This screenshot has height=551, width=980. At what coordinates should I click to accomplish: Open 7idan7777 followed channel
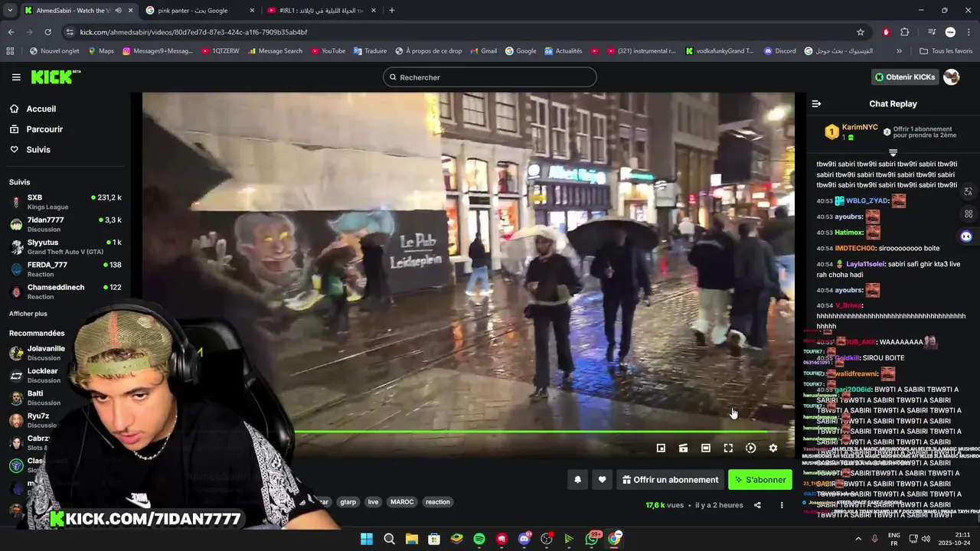pos(65,224)
